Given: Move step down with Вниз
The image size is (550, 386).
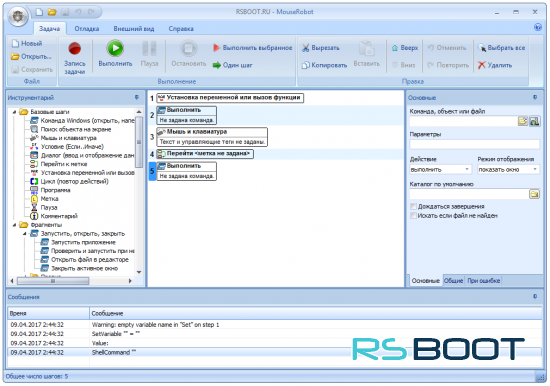Looking at the screenshot, I should [x=403, y=65].
